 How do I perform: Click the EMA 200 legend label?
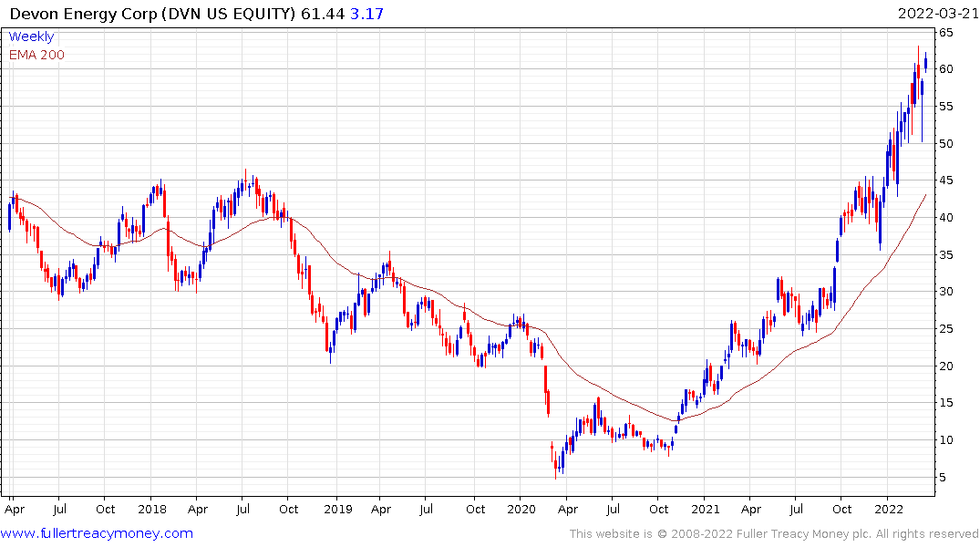click(36, 55)
